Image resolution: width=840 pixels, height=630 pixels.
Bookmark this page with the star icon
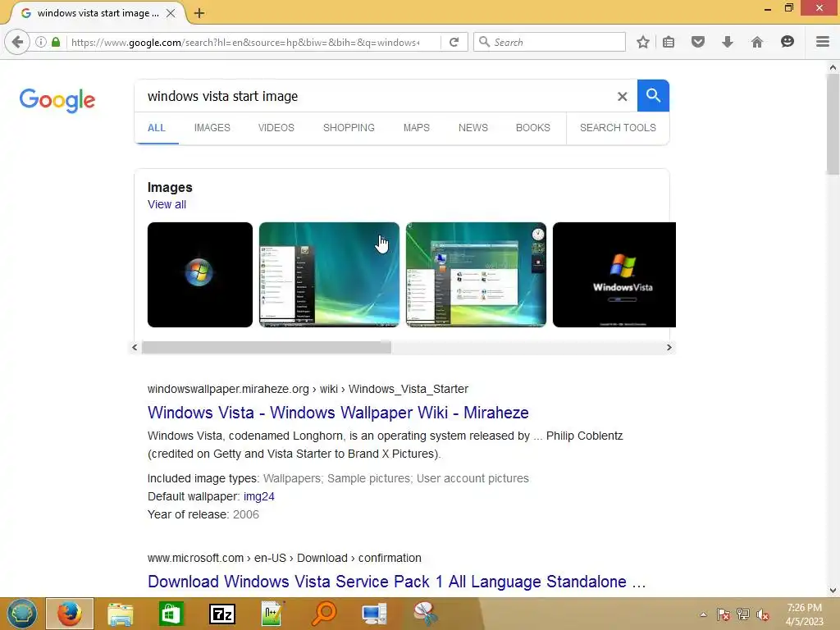pyautogui.click(x=643, y=42)
